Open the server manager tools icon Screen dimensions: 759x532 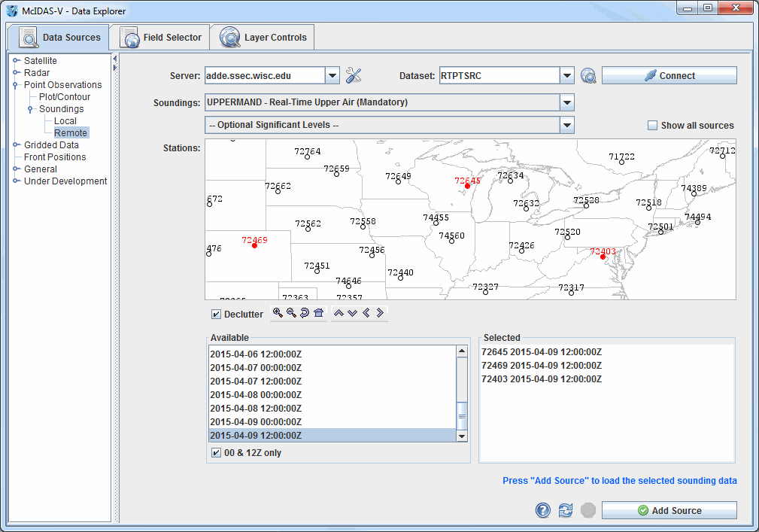click(354, 75)
